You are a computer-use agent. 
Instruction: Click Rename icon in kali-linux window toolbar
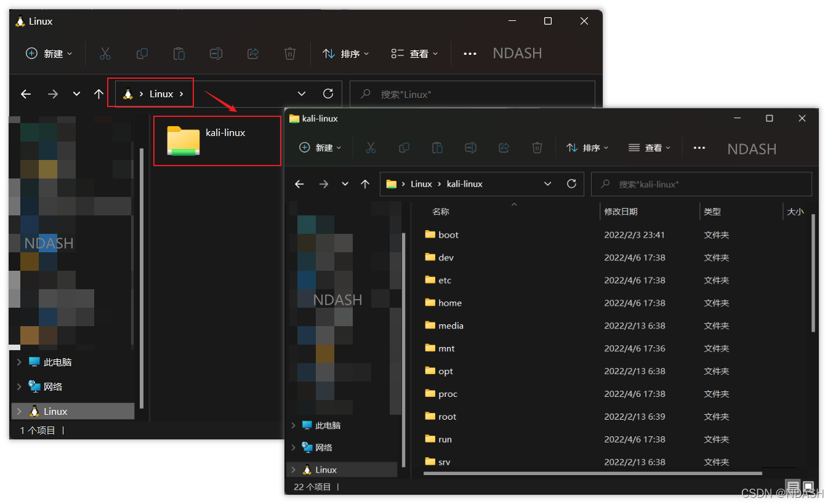point(470,148)
